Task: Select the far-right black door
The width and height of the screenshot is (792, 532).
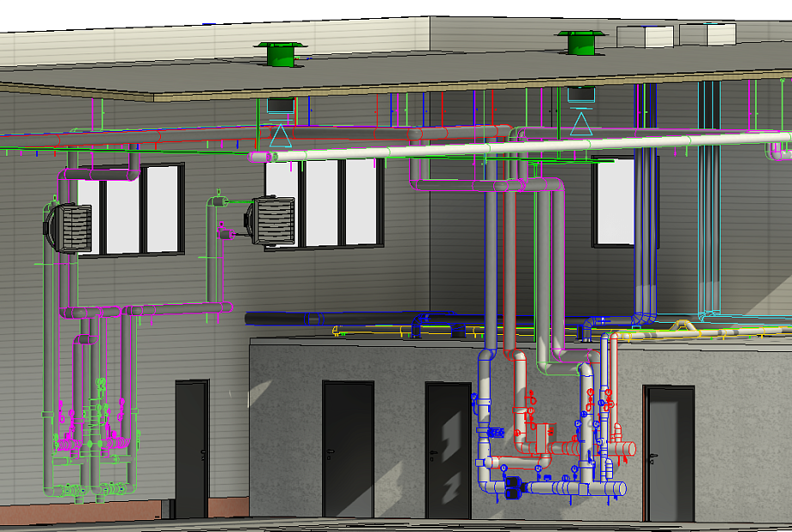Action: pos(670,452)
